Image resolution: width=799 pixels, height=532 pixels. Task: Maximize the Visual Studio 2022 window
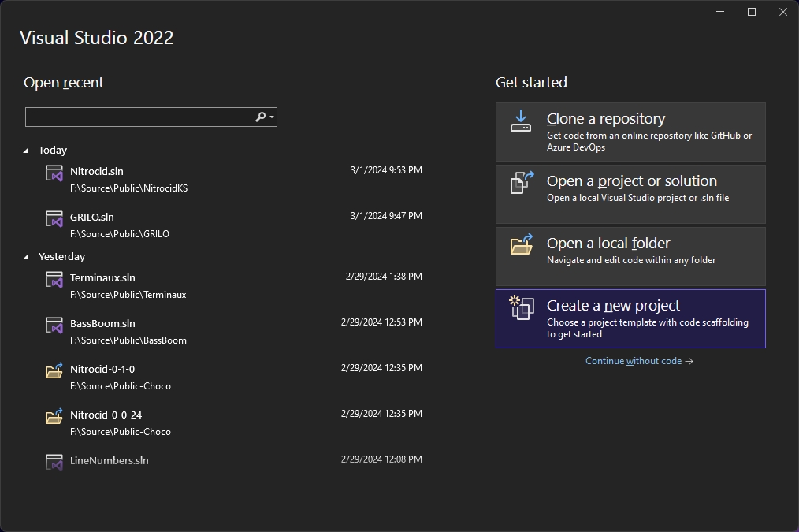pos(751,12)
